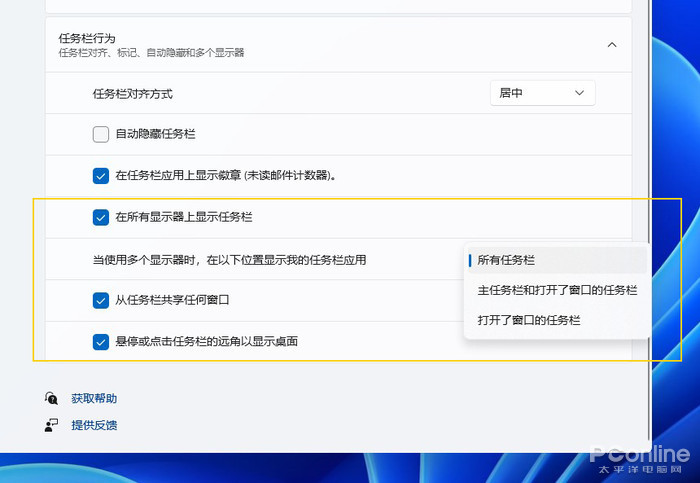Select 所有任务栏 from the open list
700x483 pixels.
506,260
